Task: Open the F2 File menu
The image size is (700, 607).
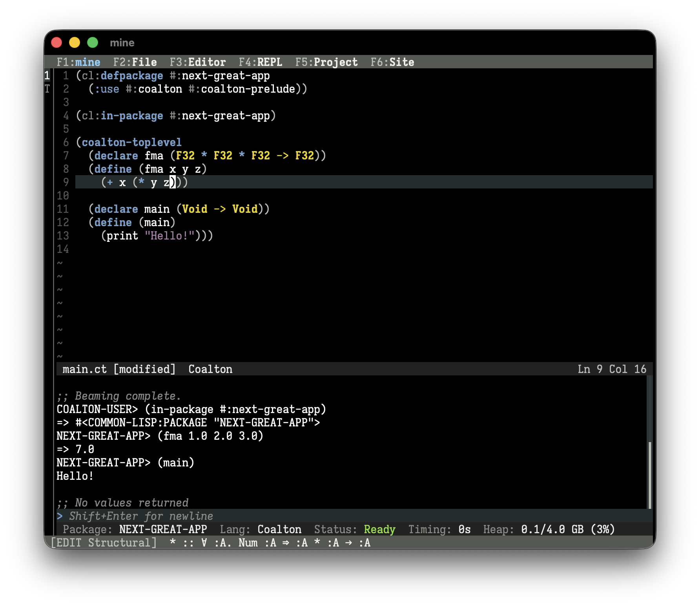Action: coord(135,62)
